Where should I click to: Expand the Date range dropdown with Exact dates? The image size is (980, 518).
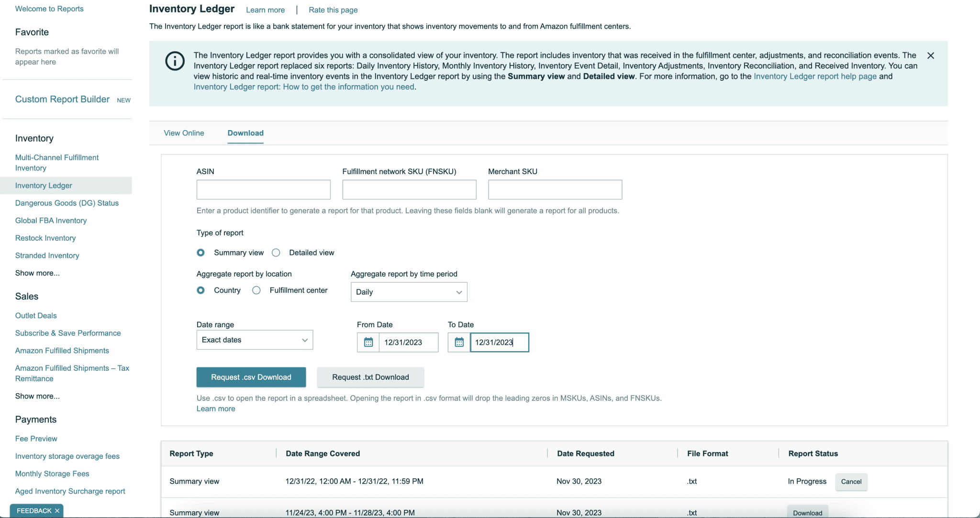pos(254,340)
